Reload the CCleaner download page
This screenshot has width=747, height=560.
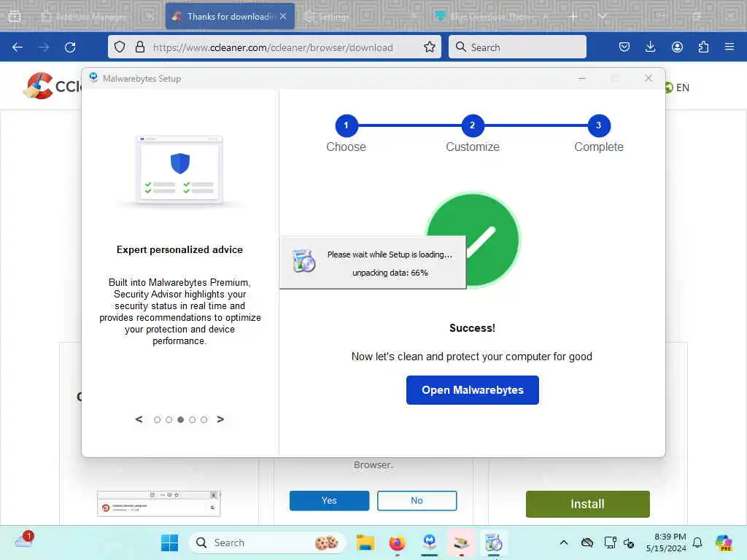70,47
